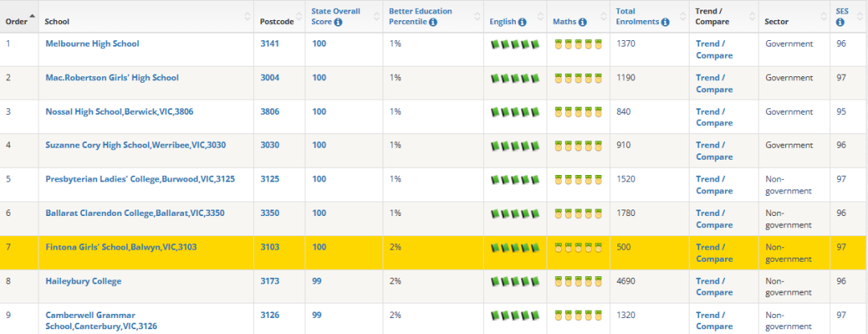Viewport: 868px width, 334px height.
Task: Click State Overall Score 99 for Haileybury College
Action: coord(317,281)
